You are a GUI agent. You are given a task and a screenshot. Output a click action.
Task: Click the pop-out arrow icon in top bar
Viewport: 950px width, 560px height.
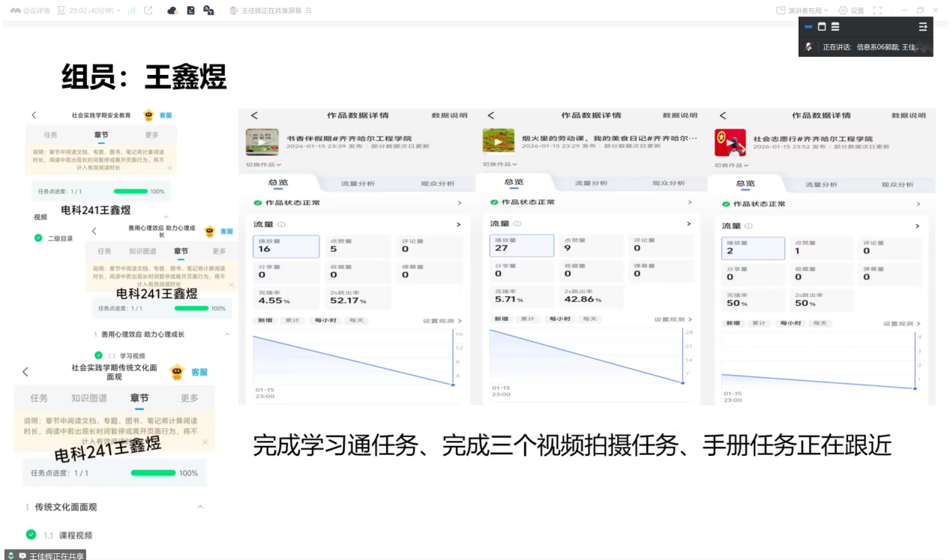pos(148,10)
